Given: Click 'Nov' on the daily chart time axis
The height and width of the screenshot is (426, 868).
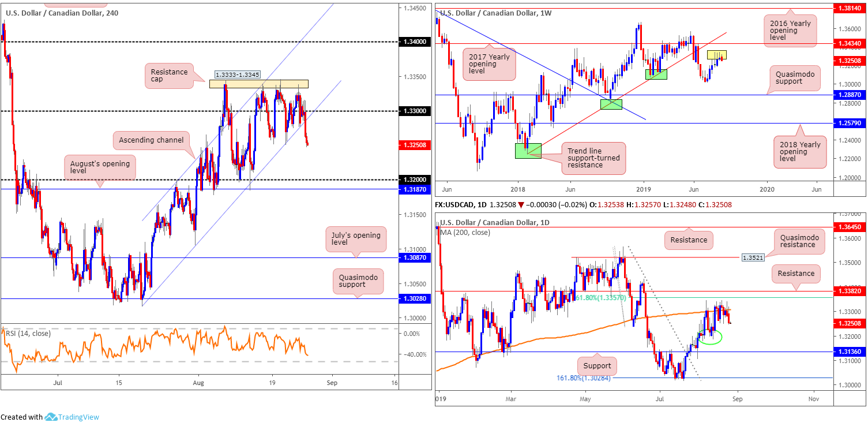Looking at the screenshot, I should pos(814,398).
